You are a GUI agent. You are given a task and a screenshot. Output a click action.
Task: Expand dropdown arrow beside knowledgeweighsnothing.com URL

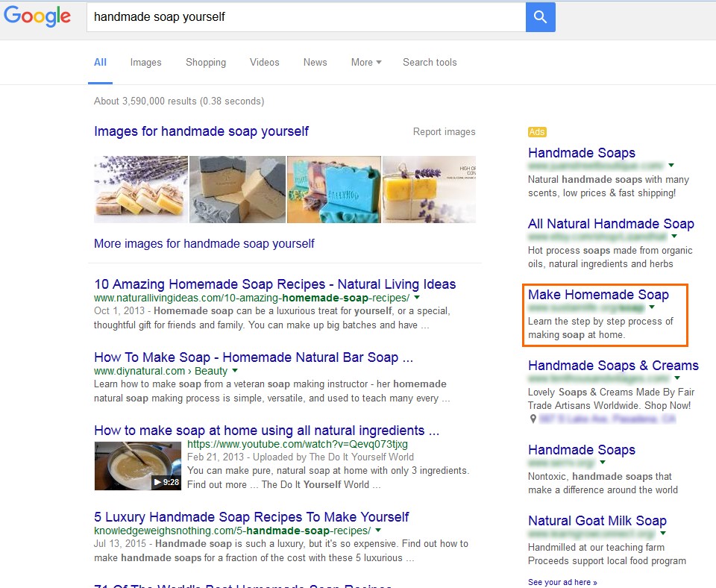point(378,531)
